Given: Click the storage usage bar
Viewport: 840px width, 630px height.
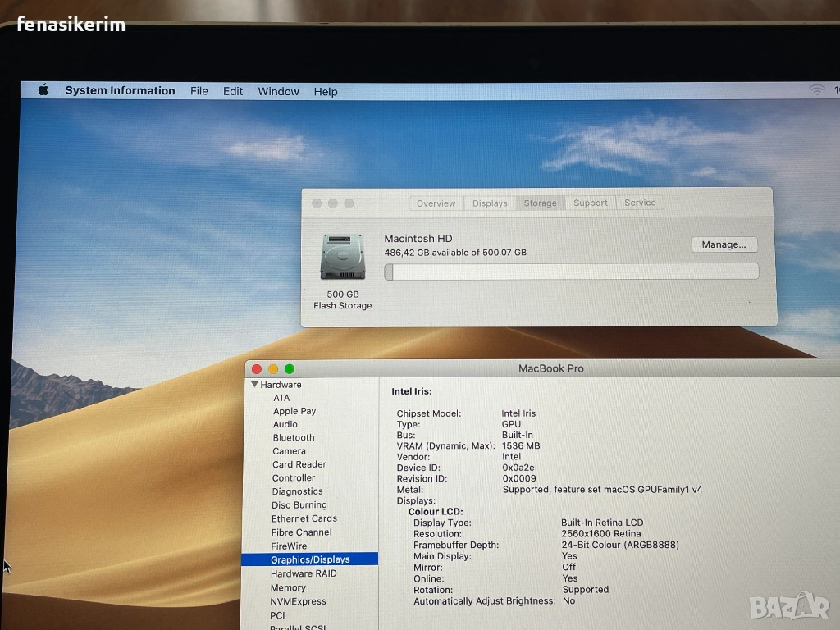Looking at the screenshot, I should click(x=571, y=272).
